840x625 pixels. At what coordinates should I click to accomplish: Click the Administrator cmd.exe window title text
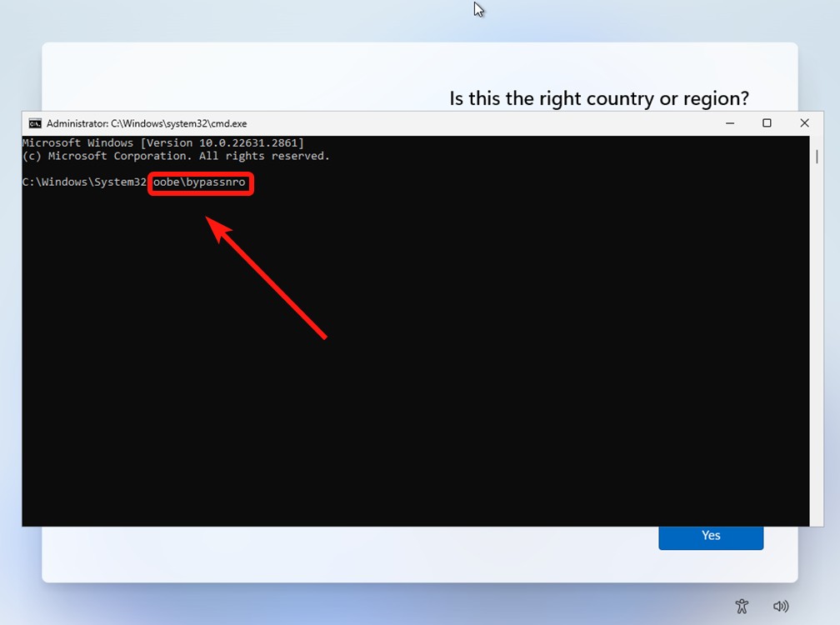click(x=147, y=123)
